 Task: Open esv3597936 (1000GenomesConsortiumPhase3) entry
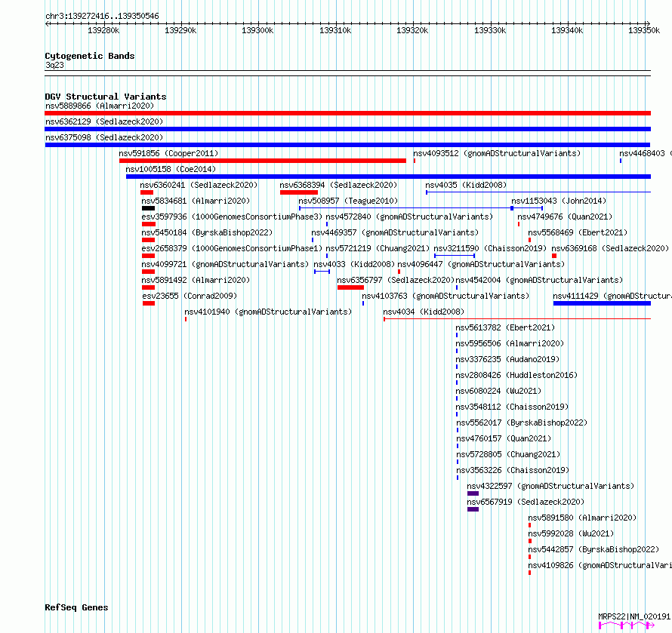click(232, 217)
